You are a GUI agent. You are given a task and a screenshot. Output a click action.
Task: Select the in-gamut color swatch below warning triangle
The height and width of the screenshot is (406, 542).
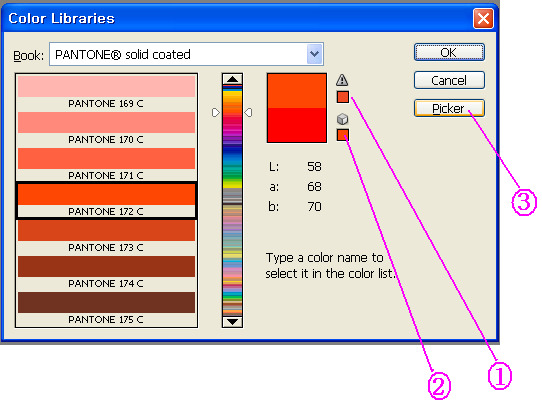[x=343, y=97]
